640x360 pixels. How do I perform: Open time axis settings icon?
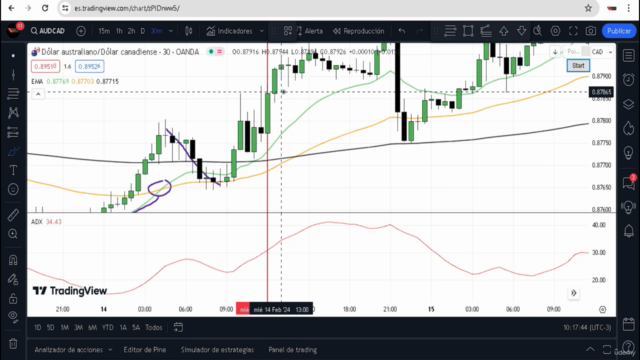coord(602,309)
